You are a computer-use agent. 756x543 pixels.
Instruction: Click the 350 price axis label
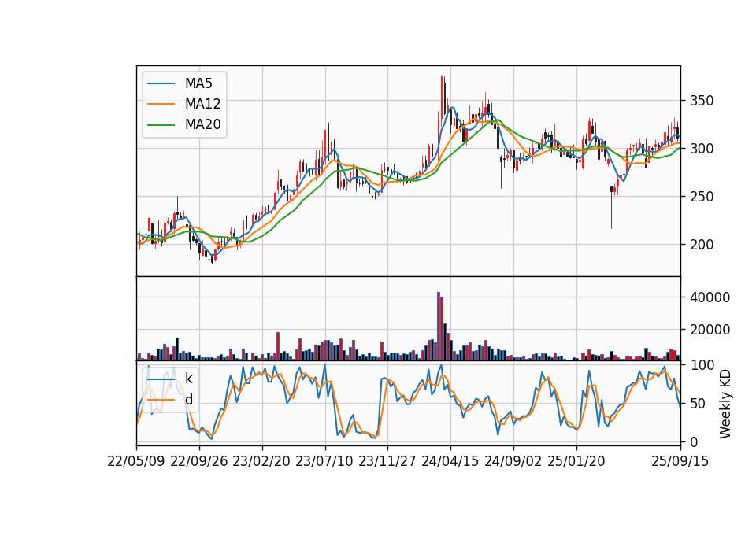coord(702,101)
